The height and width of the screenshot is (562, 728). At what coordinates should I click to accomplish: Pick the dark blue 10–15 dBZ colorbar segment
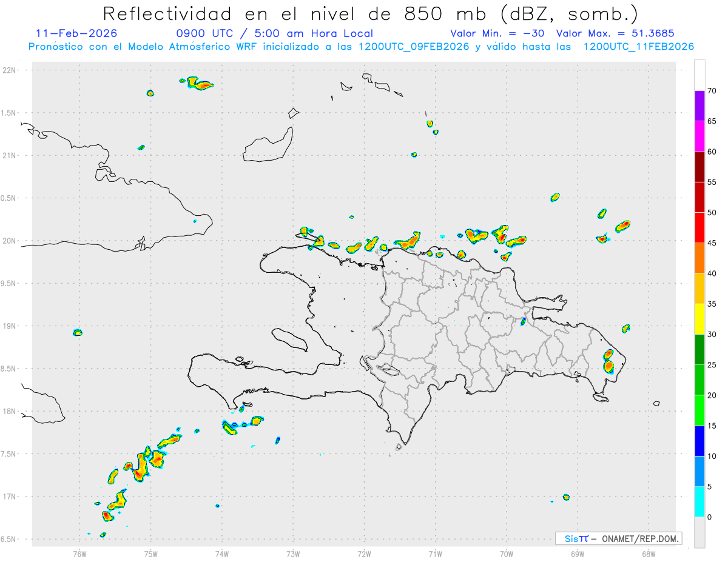coord(699,441)
